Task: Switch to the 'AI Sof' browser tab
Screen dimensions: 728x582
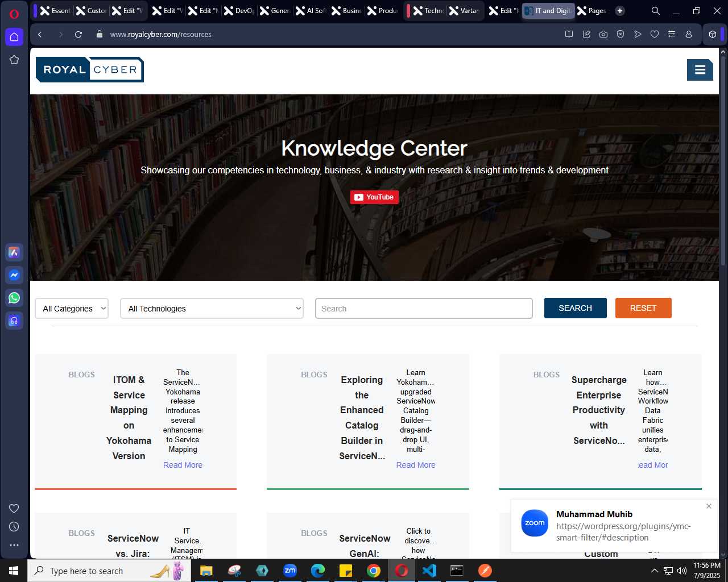Action: pos(311,11)
